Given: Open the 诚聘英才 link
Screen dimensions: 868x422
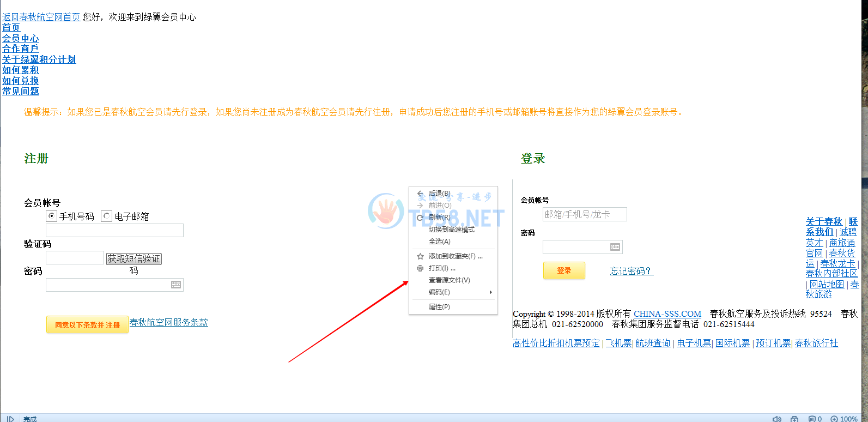Looking at the screenshot, I should 848,232.
